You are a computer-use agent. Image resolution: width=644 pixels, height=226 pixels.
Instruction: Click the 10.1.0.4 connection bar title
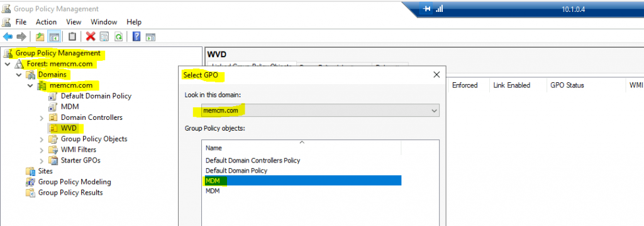[574, 9]
